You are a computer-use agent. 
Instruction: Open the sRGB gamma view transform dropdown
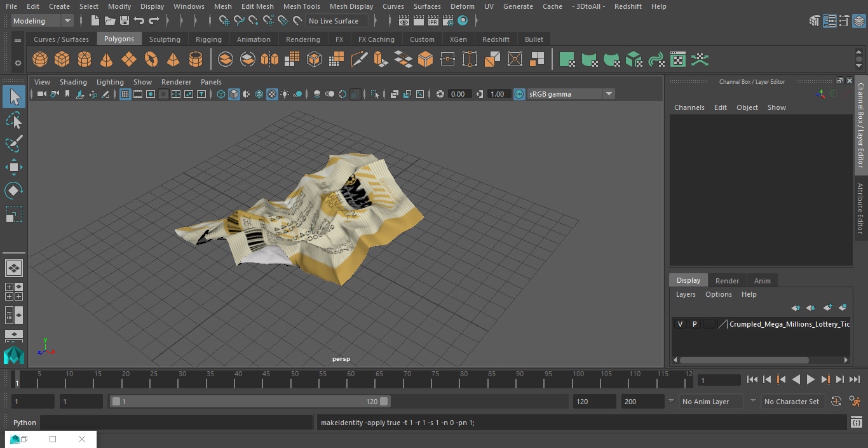tap(571, 94)
